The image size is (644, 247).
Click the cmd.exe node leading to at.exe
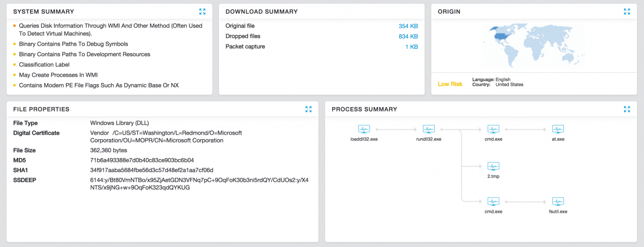[x=493, y=129]
